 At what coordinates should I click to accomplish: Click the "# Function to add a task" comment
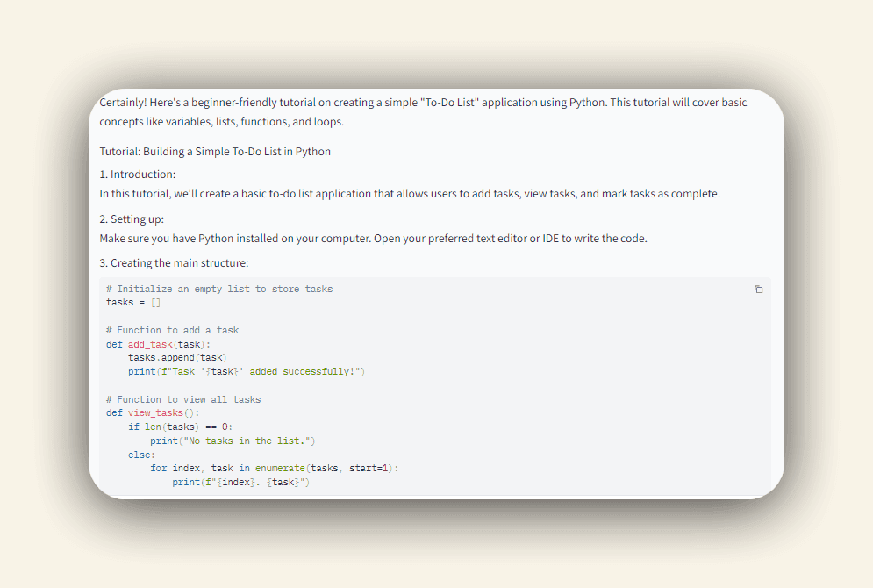[x=172, y=331]
